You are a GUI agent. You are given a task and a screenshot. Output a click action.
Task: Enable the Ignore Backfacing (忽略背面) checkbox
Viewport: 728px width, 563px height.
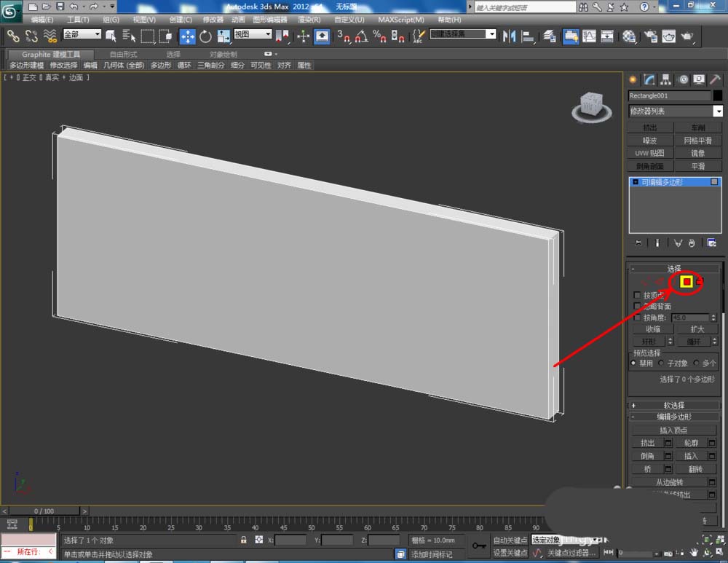click(637, 306)
